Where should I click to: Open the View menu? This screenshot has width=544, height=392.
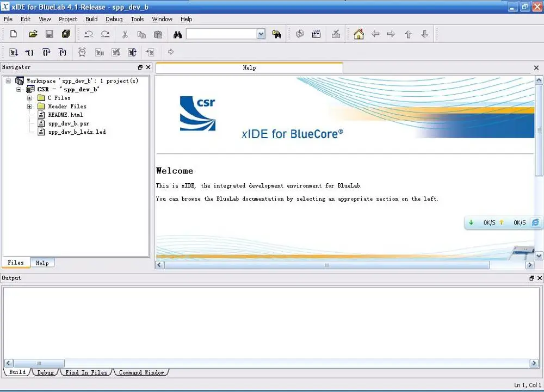(45, 19)
